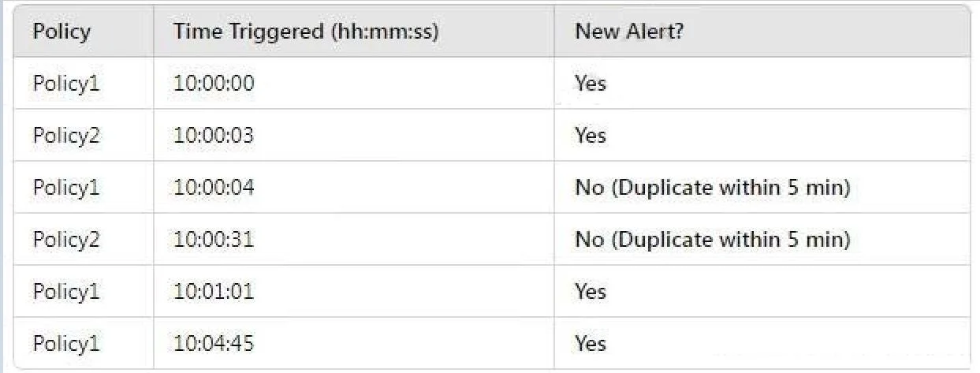Screen dimensions: 980x373
Task: Select Policy1 in the last row
Action: pos(66,344)
